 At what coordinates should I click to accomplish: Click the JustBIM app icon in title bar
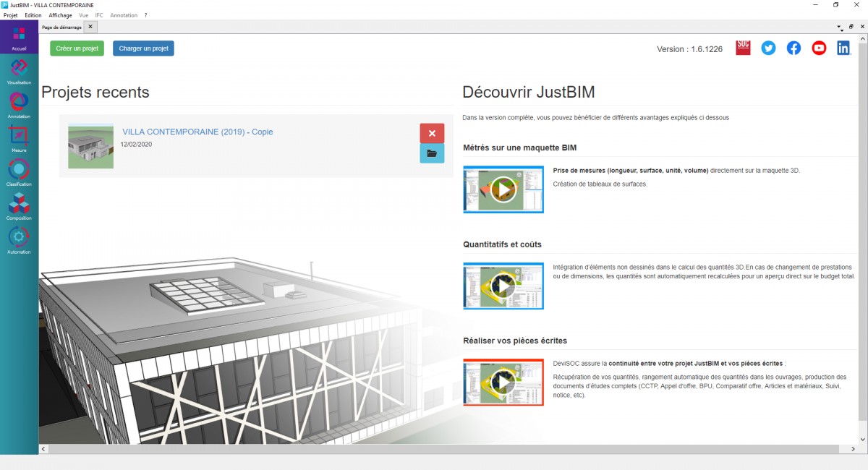pos(5,5)
